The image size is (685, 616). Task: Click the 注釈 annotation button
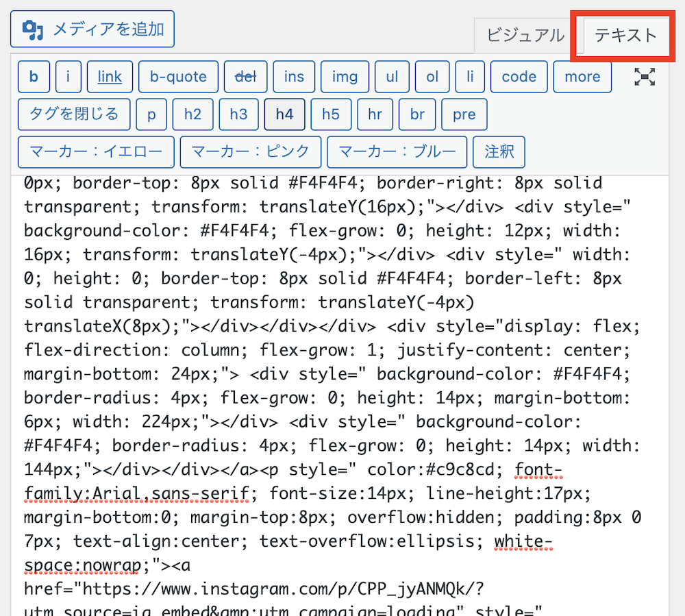click(x=499, y=152)
